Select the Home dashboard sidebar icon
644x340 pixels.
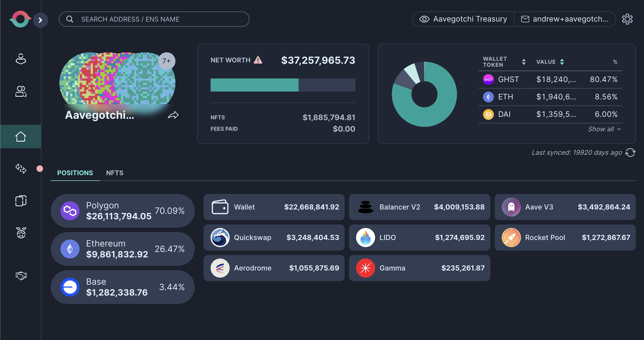(x=21, y=137)
